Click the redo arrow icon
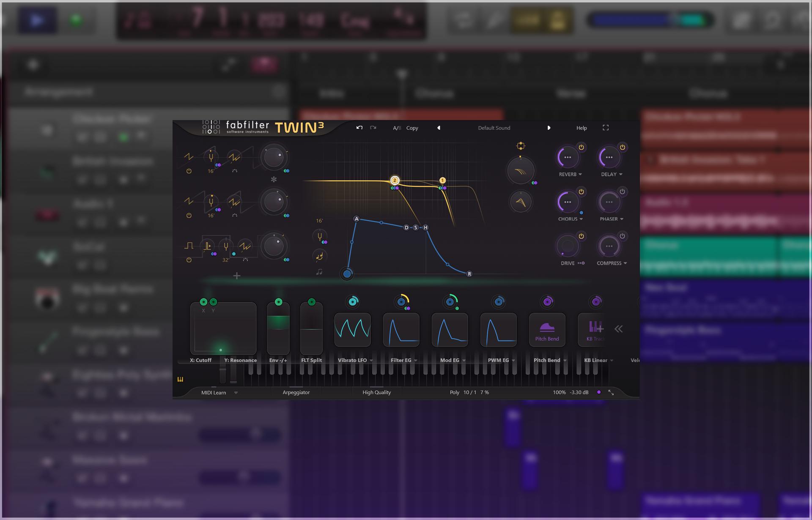 [x=373, y=128]
